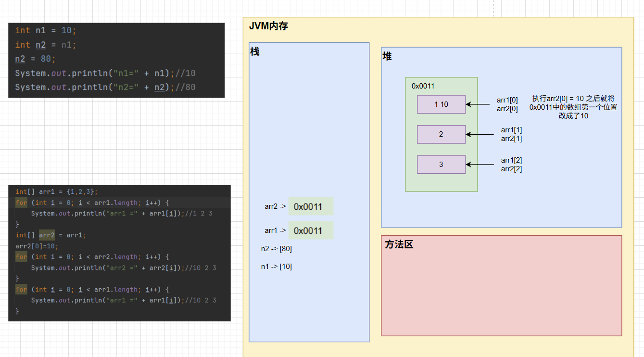
Task: Select the arrow pointing to the 1 10 box
Action: tap(478, 104)
